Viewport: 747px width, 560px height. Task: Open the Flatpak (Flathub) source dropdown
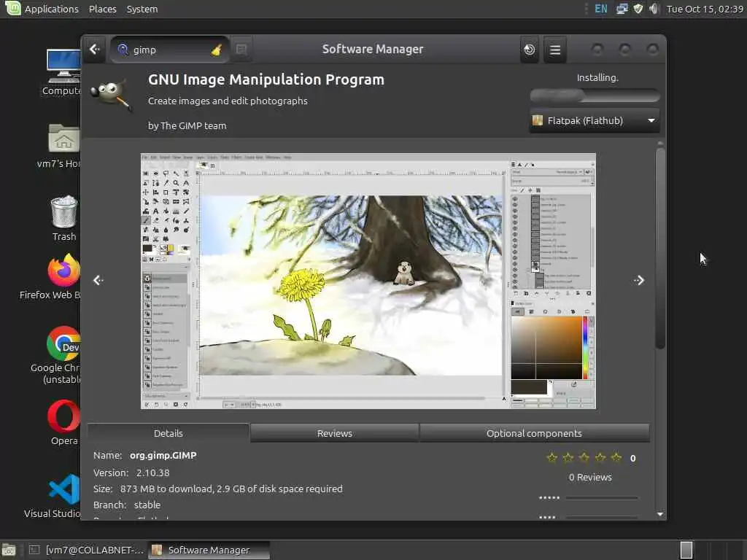(x=595, y=121)
